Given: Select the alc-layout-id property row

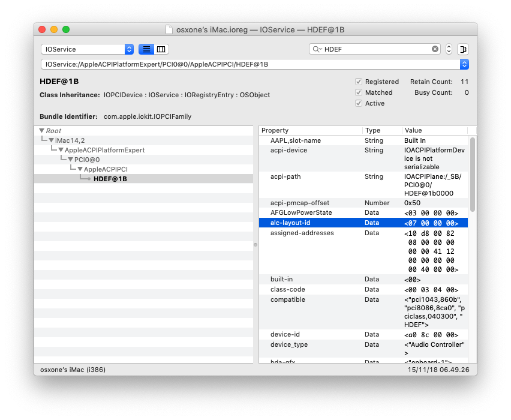Looking at the screenshot, I should [x=363, y=223].
